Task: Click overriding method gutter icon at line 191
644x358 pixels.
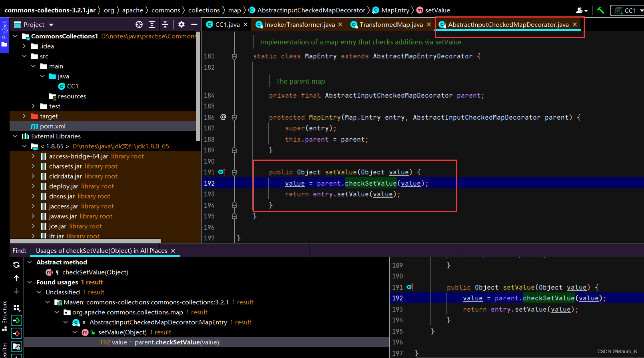Action: click(222, 172)
